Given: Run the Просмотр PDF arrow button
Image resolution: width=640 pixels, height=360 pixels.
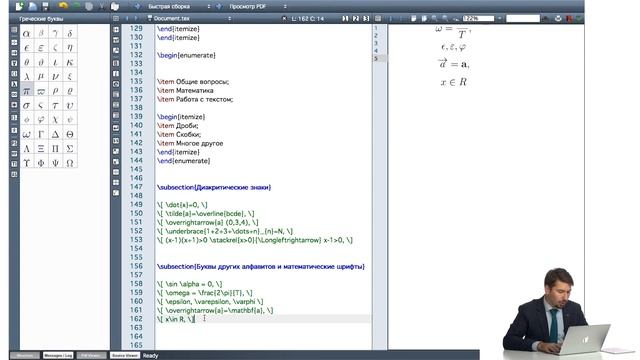Looking at the screenshot, I should coord(219,7).
